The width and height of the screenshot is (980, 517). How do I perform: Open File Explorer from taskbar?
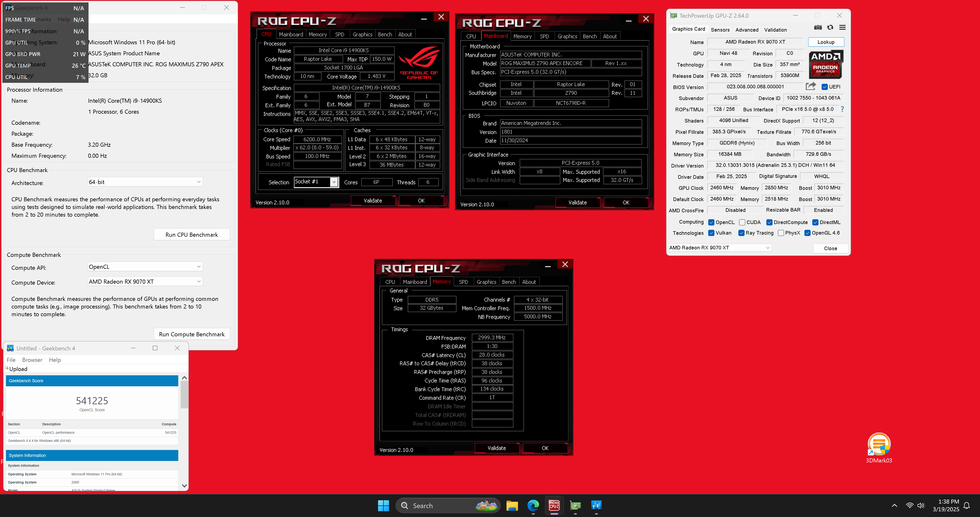click(512, 506)
